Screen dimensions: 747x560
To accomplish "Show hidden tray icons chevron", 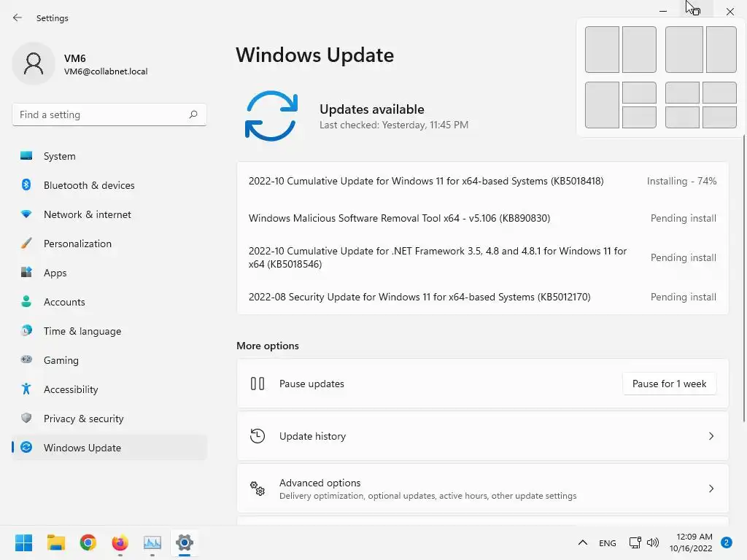I will coord(582,542).
